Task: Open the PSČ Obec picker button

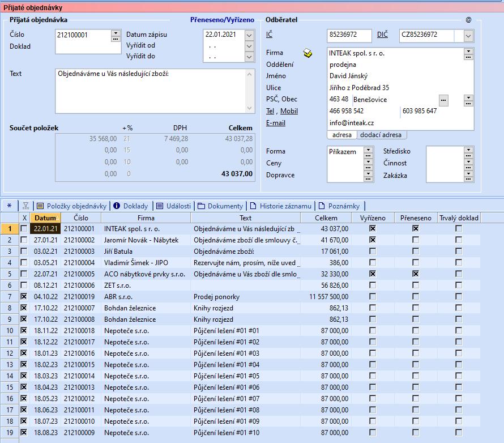Action: coord(468,100)
